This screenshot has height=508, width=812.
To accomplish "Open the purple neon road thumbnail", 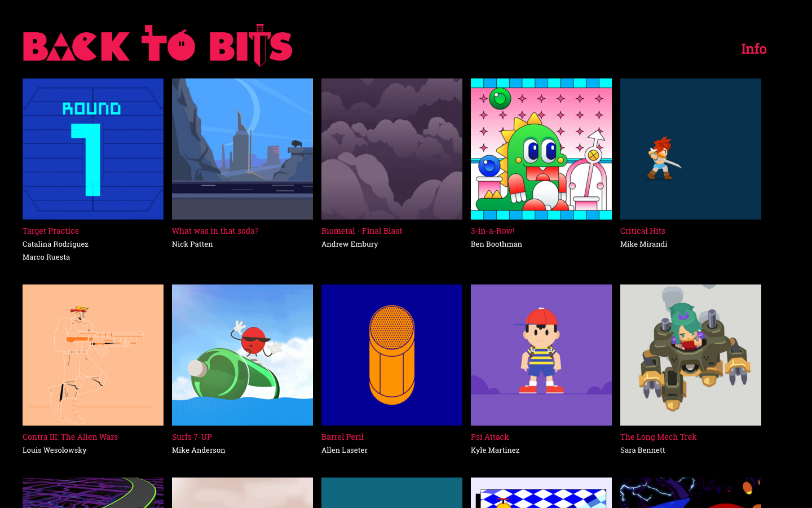I will 93,493.
